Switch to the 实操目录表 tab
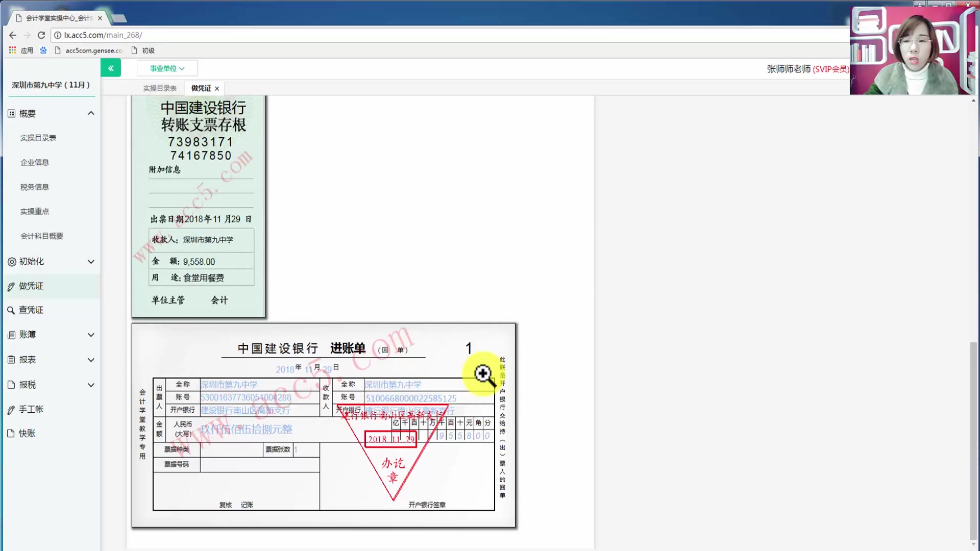Screen dimensions: 980x551 159,88
